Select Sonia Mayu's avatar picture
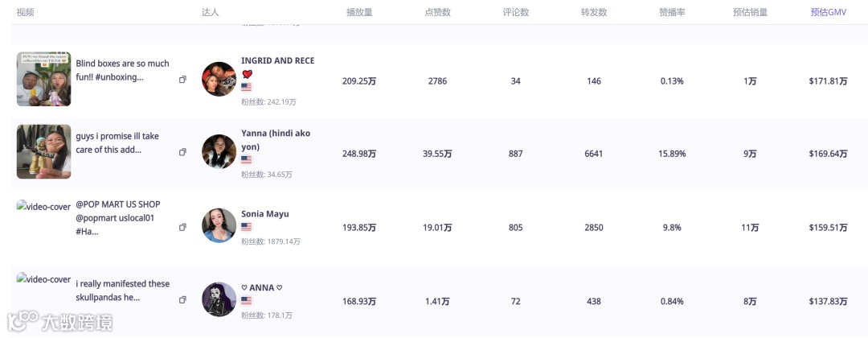 [x=219, y=225]
